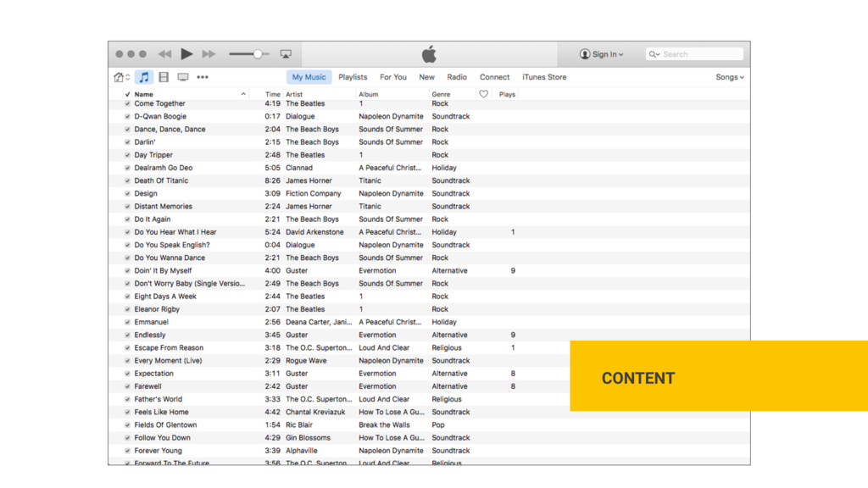Adjust the volume slider knob
Image resolution: width=868 pixels, height=488 pixels.
[258, 54]
